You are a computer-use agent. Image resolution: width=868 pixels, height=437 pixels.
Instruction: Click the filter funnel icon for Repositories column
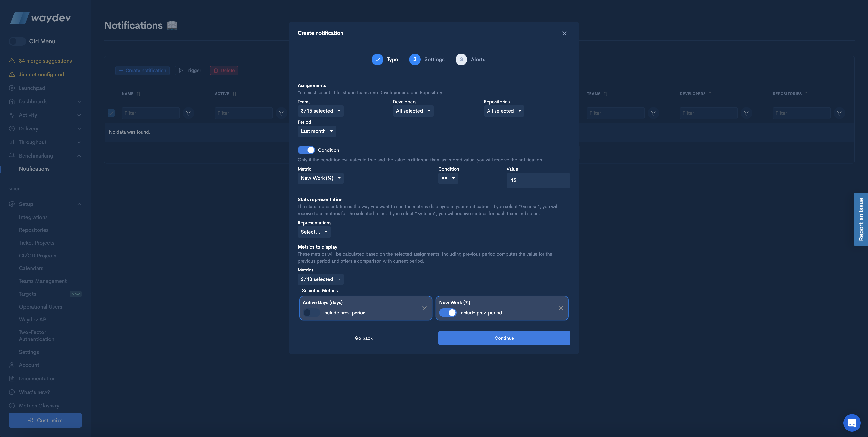(x=839, y=113)
